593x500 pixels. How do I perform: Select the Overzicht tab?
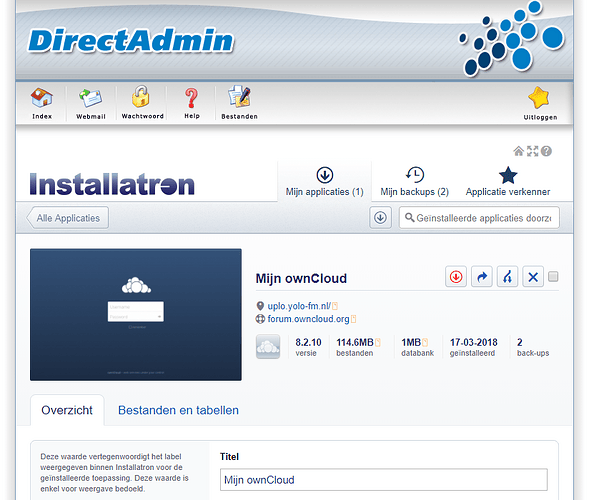coord(67,410)
